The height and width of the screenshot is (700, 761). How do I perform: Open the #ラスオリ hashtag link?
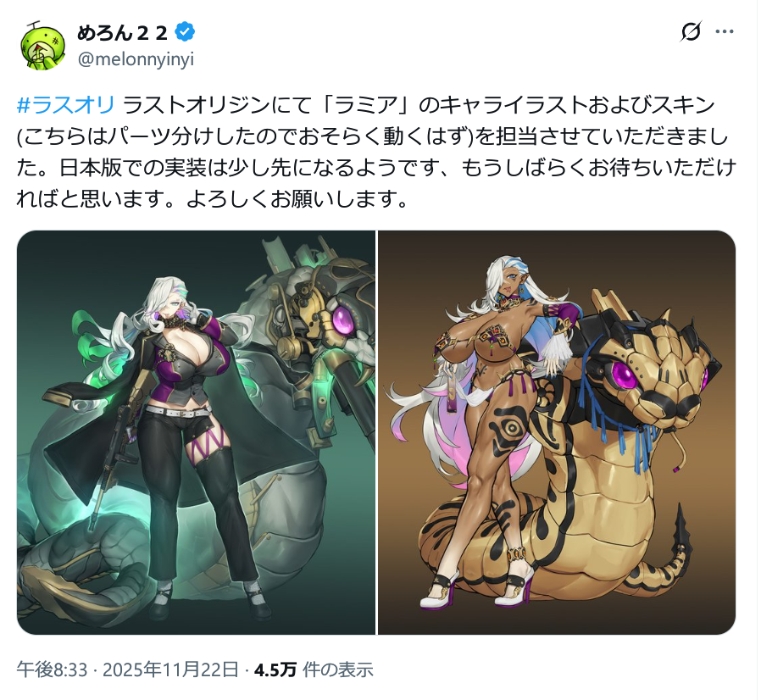(x=65, y=105)
